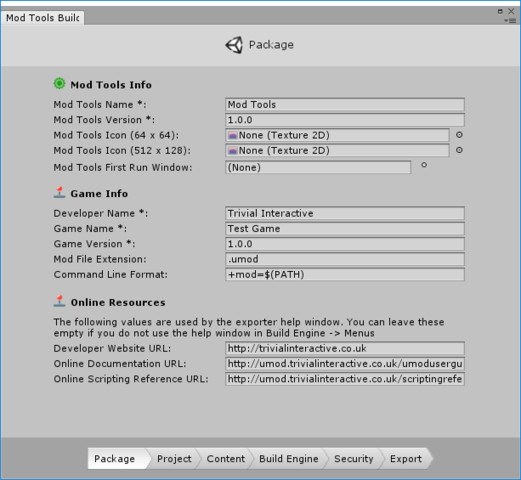
Task: Open object picker for First Run Window
Action: 424,165
